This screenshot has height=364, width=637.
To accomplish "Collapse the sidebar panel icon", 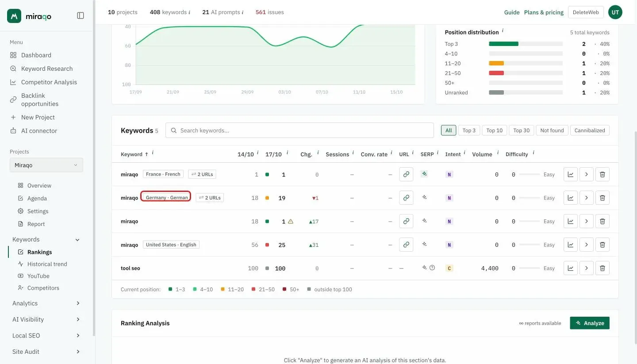I will [81, 16].
